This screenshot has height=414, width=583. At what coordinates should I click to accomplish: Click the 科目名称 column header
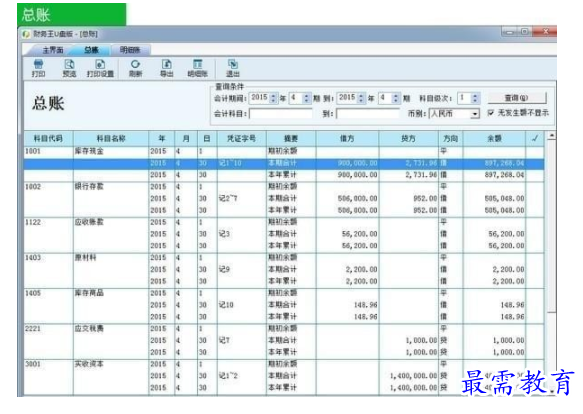(111, 139)
